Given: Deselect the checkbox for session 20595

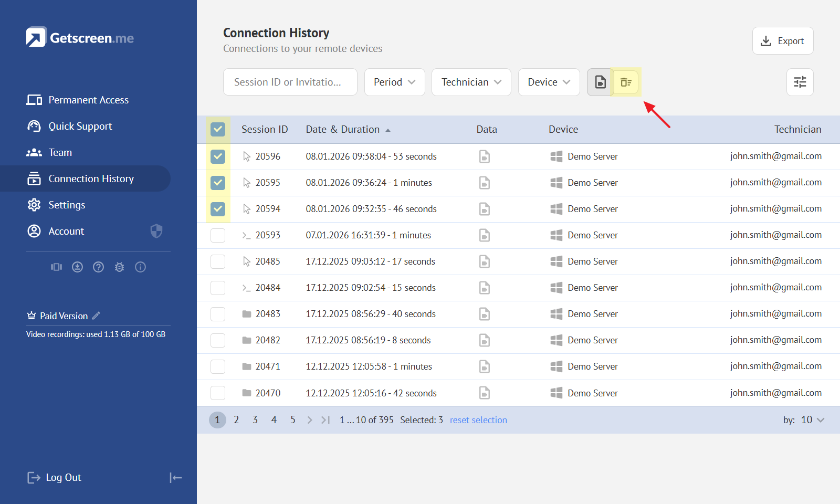Looking at the screenshot, I should pos(218,183).
